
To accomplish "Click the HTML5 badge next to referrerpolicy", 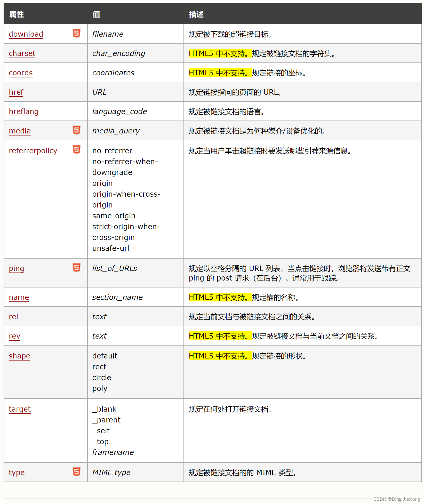I will point(76,149).
